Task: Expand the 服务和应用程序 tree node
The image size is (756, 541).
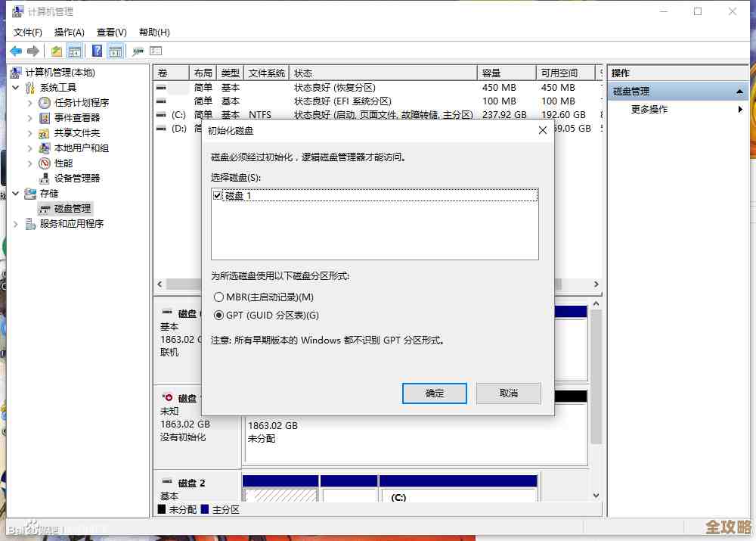Action: (x=15, y=223)
